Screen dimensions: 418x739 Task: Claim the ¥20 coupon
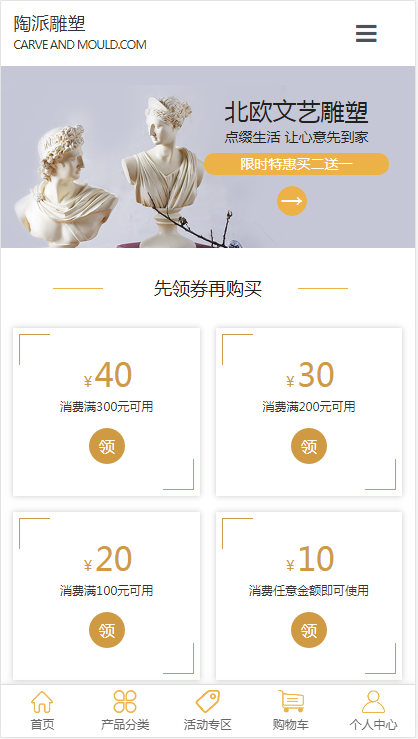point(107,630)
